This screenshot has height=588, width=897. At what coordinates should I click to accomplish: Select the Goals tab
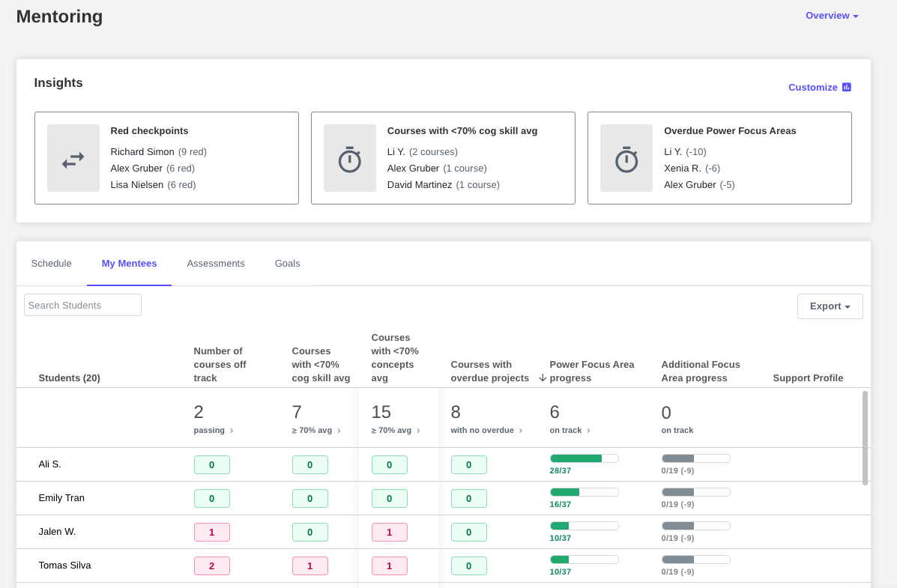pos(287,264)
